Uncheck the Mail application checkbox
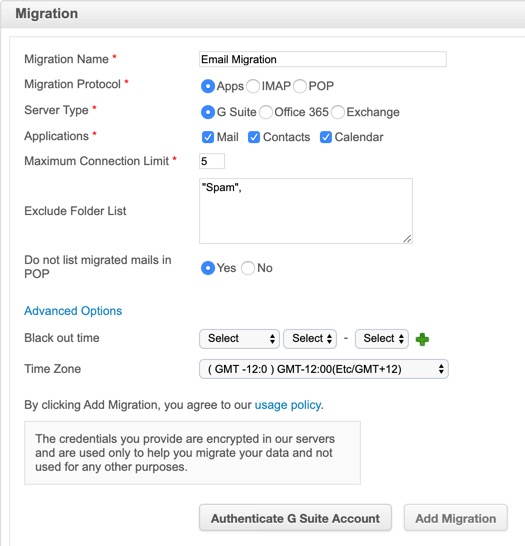The image size is (525, 546). (x=208, y=137)
